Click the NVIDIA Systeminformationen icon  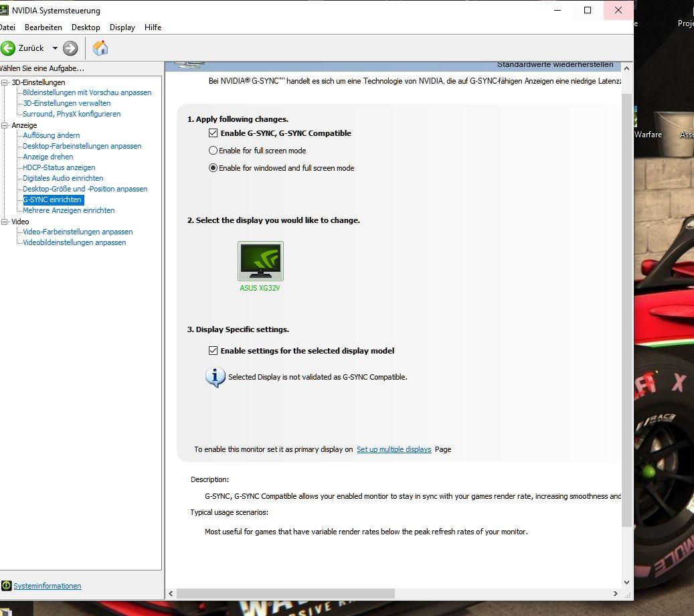[x=6, y=585]
